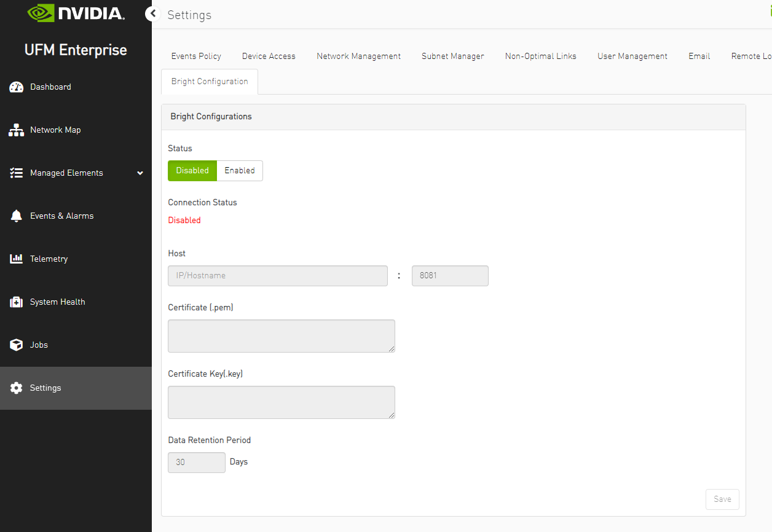
Task: Select the Network Map icon
Action: point(55,130)
